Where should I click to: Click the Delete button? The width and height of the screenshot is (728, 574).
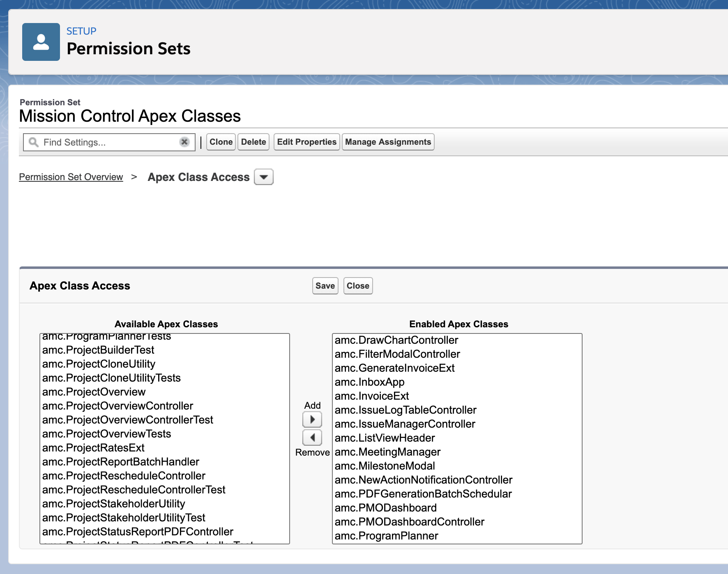click(x=253, y=142)
